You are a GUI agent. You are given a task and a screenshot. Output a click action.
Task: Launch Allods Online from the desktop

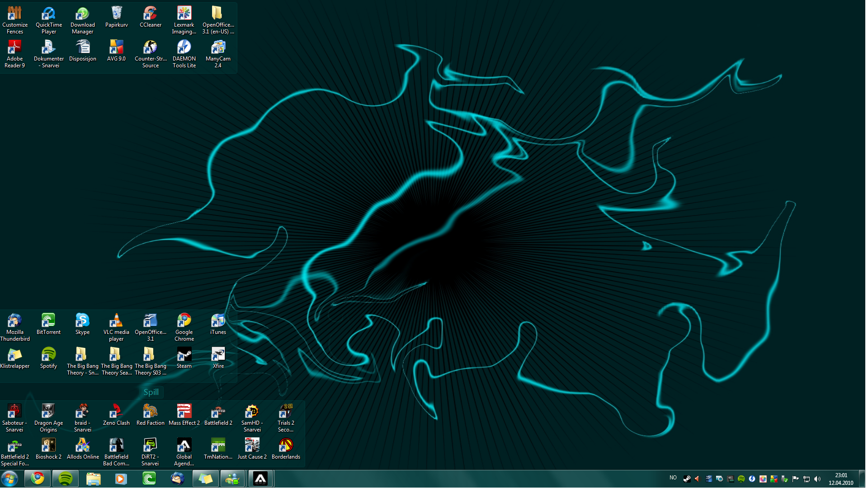click(x=83, y=449)
